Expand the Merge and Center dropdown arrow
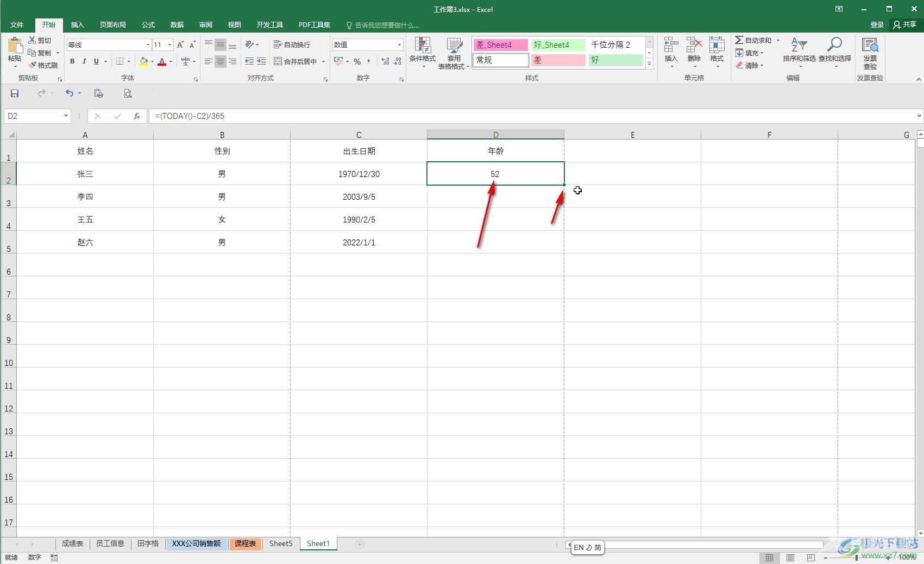 click(x=323, y=61)
